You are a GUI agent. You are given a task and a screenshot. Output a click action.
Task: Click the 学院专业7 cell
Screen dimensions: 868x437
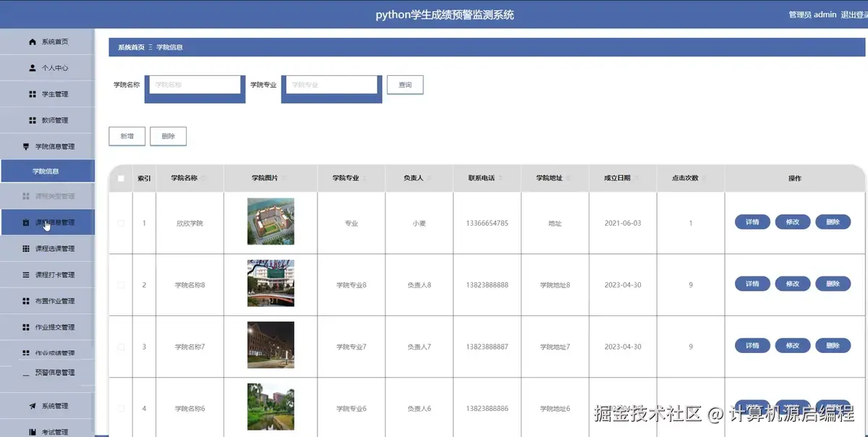352,347
